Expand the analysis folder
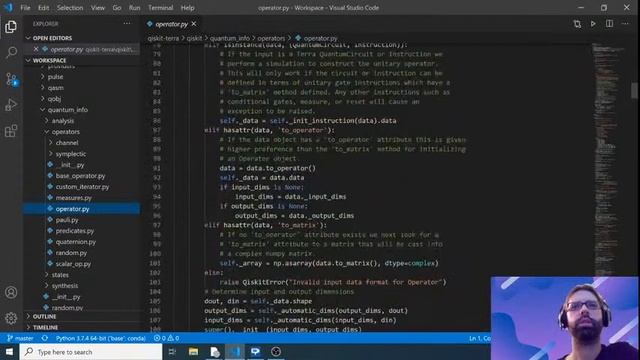The width and height of the screenshot is (640, 360). click(62, 121)
